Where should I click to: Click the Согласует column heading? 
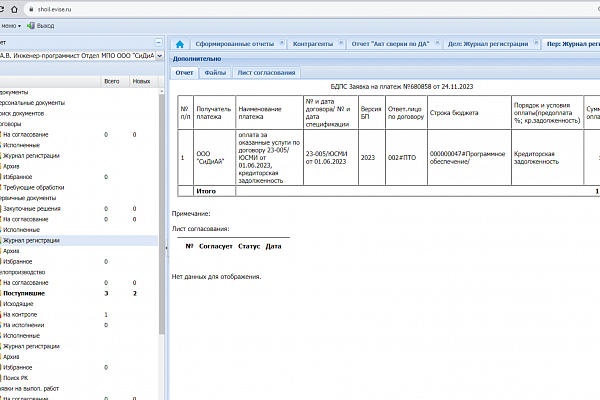point(216,247)
